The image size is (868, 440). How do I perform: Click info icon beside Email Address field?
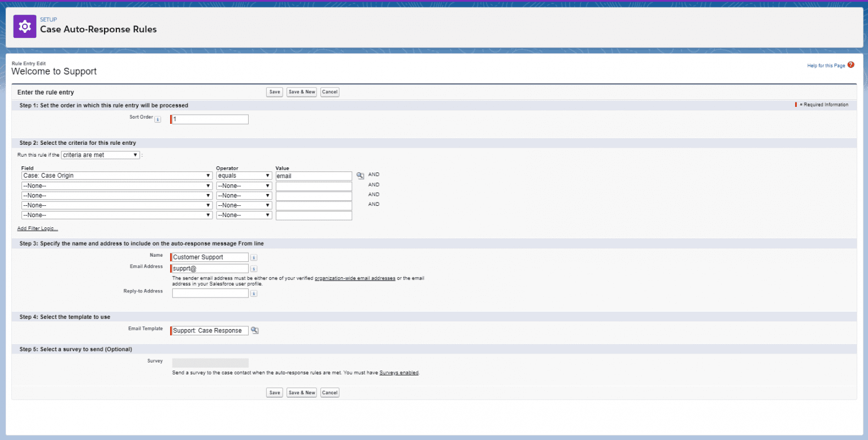(x=254, y=269)
